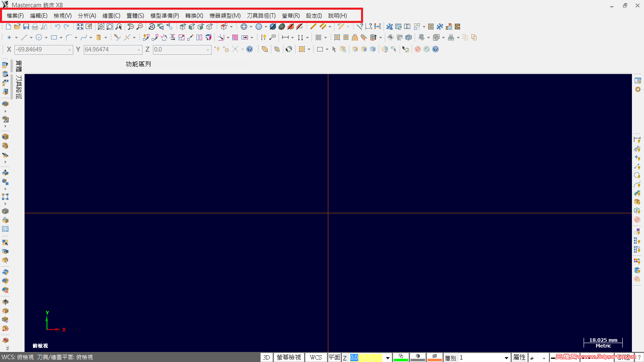Click the trim/break entities icon
The width and height of the screenshot is (644, 362).
click(117, 37)
